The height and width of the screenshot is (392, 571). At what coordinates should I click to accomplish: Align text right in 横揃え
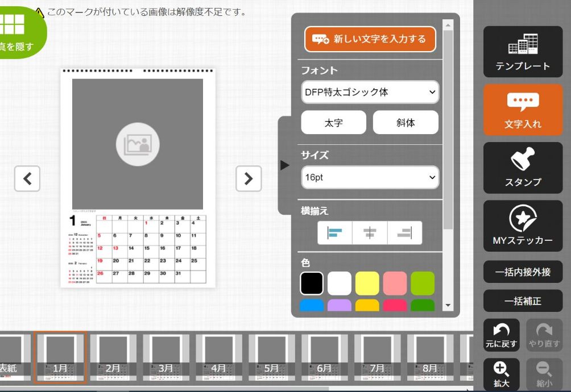coord(404,233)
